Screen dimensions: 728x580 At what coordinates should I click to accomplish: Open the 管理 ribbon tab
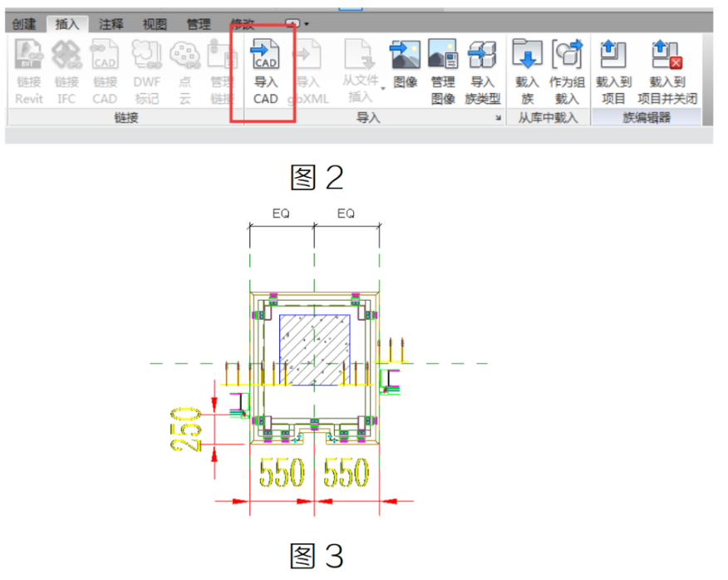199,24
